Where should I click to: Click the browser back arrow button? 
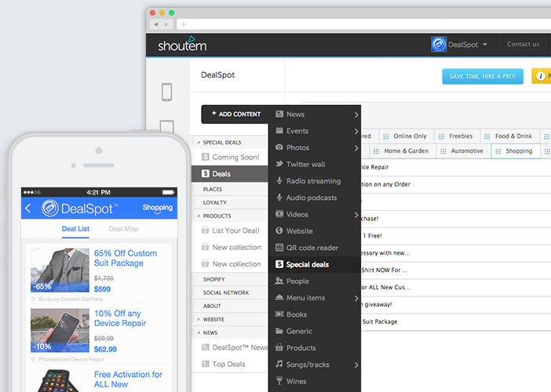(155, 24)
